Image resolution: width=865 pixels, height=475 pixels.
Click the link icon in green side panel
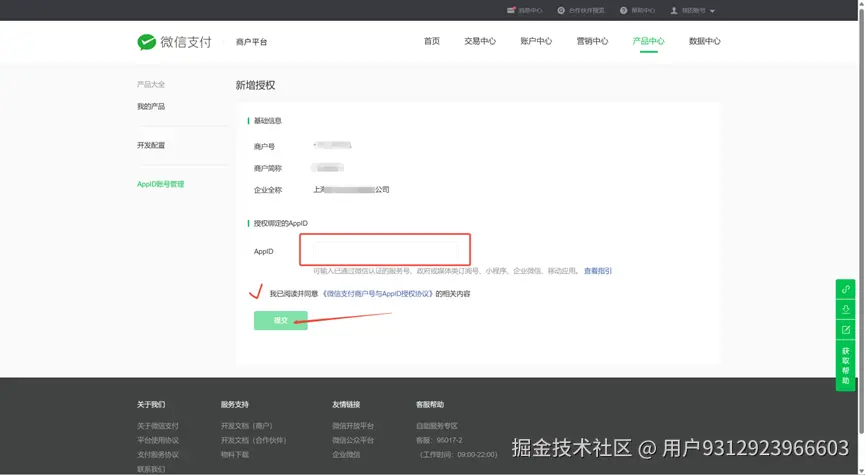click(x=846, y=289)
